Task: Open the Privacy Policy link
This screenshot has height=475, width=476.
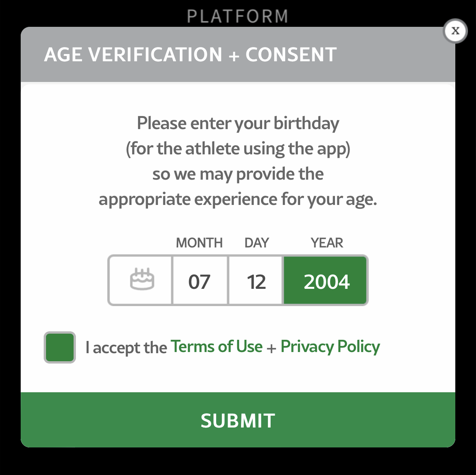Action: 330,347
